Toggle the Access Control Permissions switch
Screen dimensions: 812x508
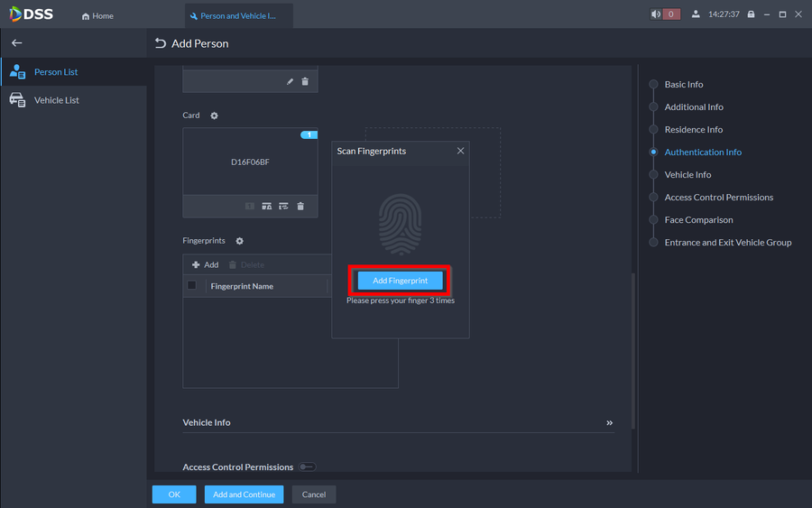tap(307, 467)
